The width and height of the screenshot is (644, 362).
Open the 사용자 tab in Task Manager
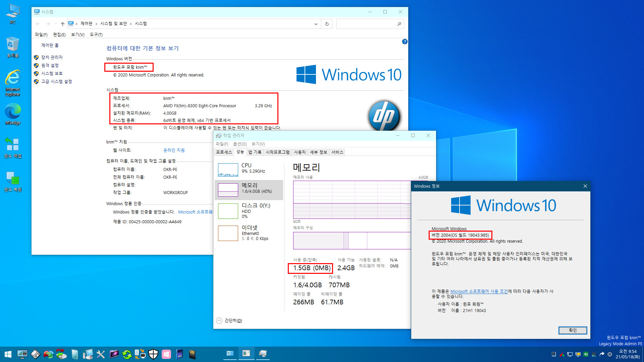click(x=300, y=152)
